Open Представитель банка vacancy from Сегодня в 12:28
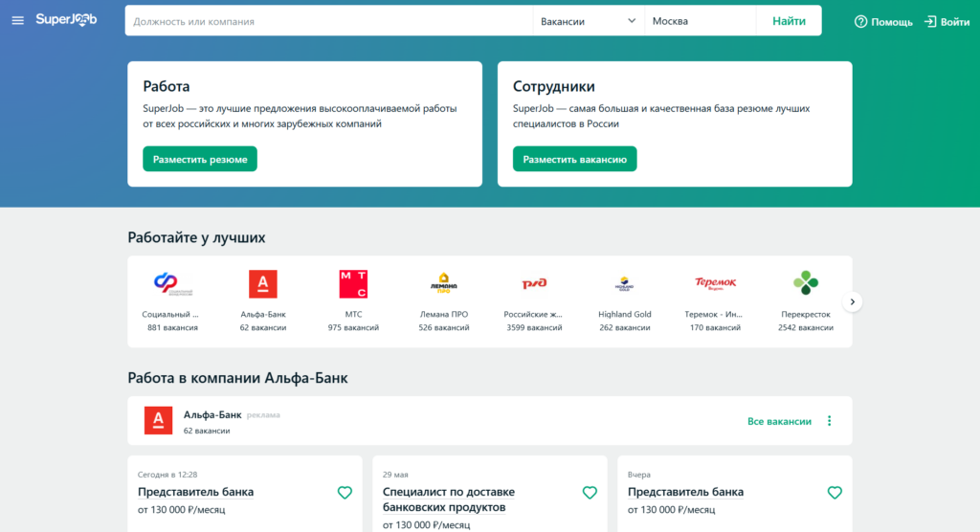 coord(195,492)
